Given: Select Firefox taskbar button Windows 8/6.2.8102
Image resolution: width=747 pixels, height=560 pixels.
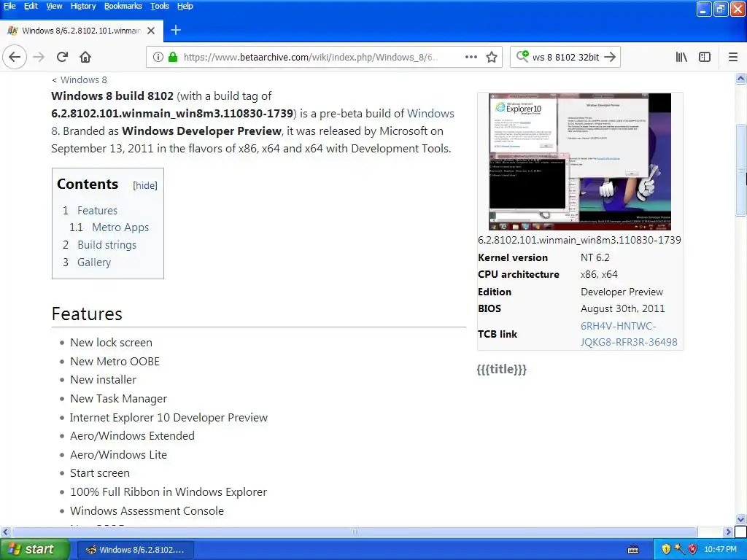Looking at the screenshot, I should pyautogui.click(x=135, y=550).
